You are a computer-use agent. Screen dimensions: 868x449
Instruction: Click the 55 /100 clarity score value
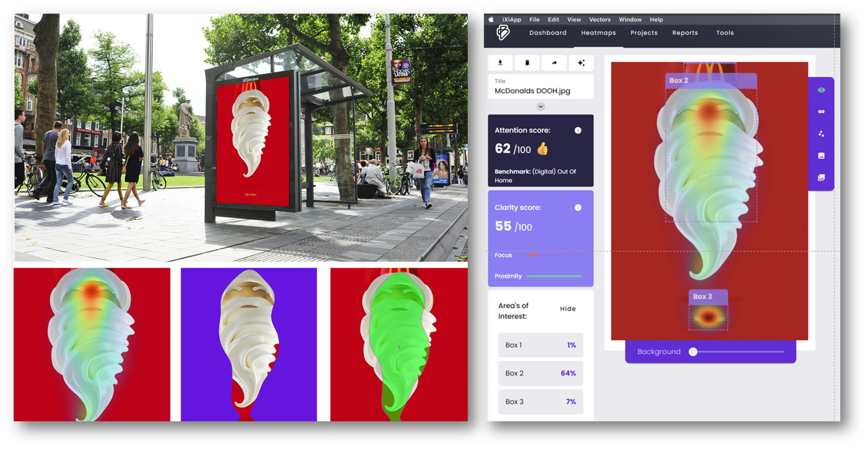click(513, 226)
